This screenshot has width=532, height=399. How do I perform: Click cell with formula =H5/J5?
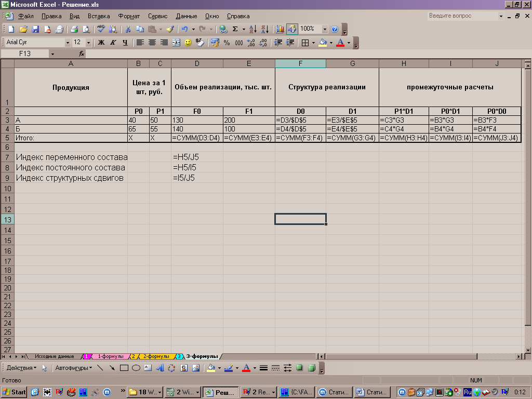tap(197, 157)
